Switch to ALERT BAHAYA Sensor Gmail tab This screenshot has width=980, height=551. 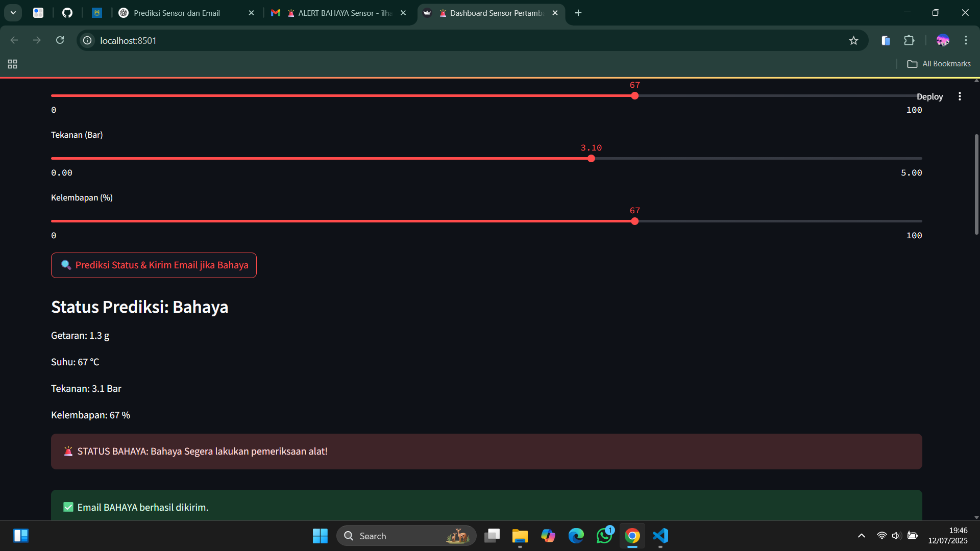339,13
